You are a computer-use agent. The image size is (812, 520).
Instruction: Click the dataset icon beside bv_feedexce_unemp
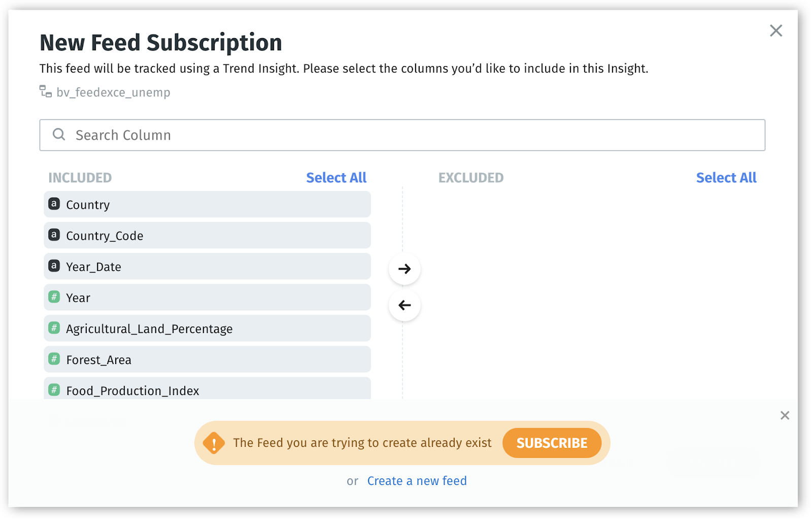tap(45, 92)
